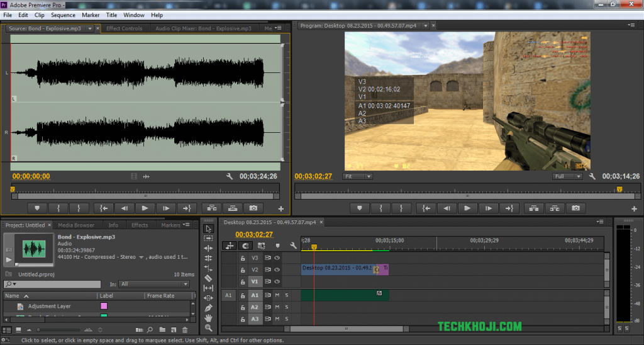Open the Marker menu

(91, 15)
